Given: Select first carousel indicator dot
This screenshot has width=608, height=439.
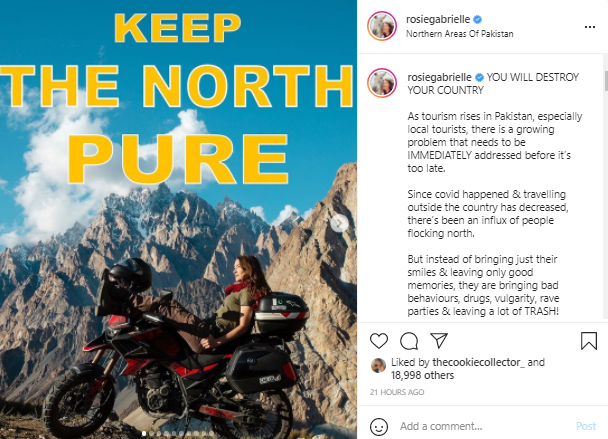Looking at the screenshot, I should (x=144, y=434).
